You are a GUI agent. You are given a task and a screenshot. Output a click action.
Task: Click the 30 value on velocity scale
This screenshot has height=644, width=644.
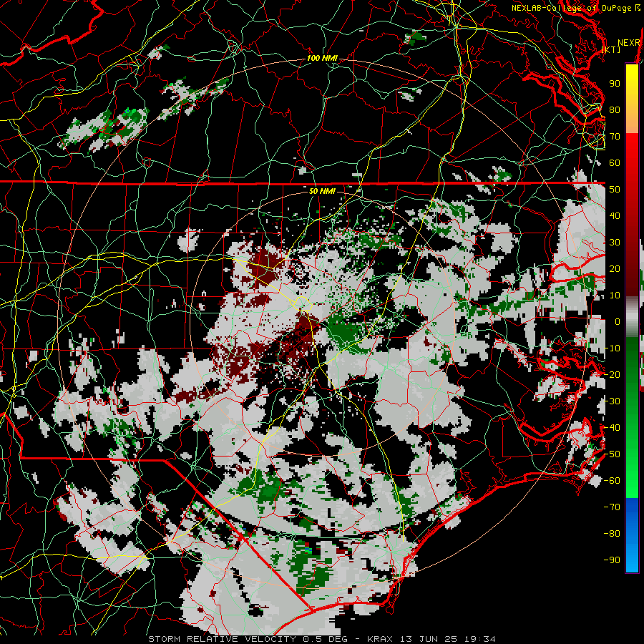(615, 243)
